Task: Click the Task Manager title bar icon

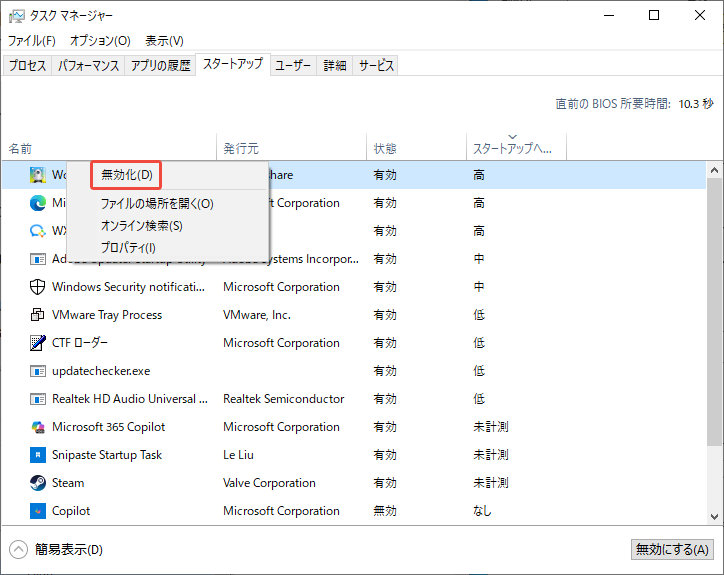Action: (x=17, y=16)
